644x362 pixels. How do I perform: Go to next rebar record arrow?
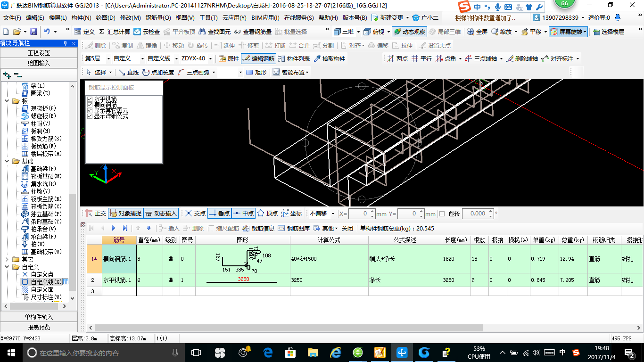point(114,228)
